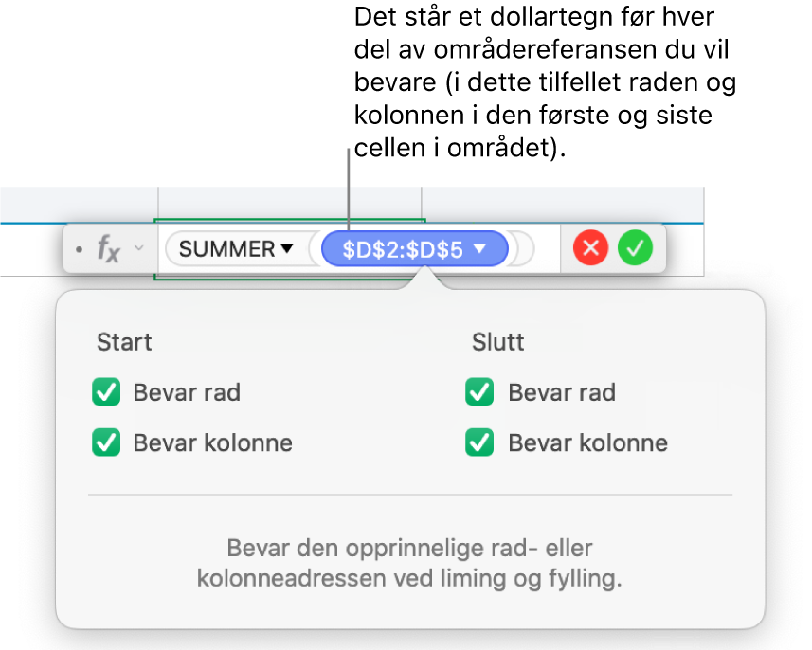The height and width of the screenshot is (650, 812).
Task: Click the Slutt section heading
Action: (498, 342)
